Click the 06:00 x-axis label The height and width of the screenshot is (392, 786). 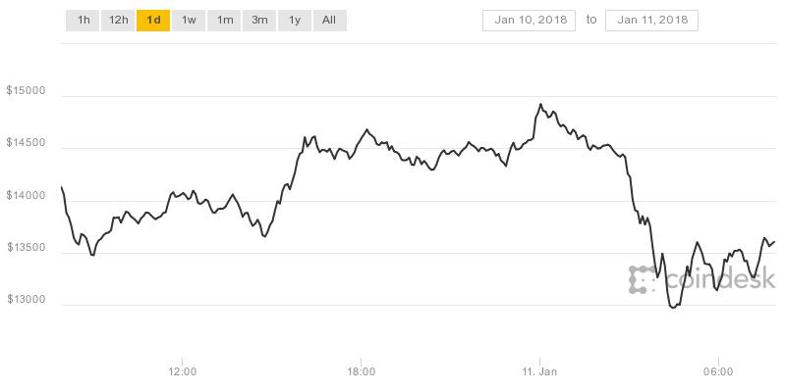[718, 372]
